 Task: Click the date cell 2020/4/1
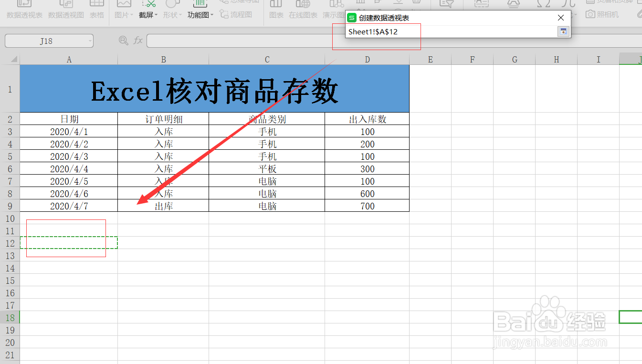pos(69,131)
